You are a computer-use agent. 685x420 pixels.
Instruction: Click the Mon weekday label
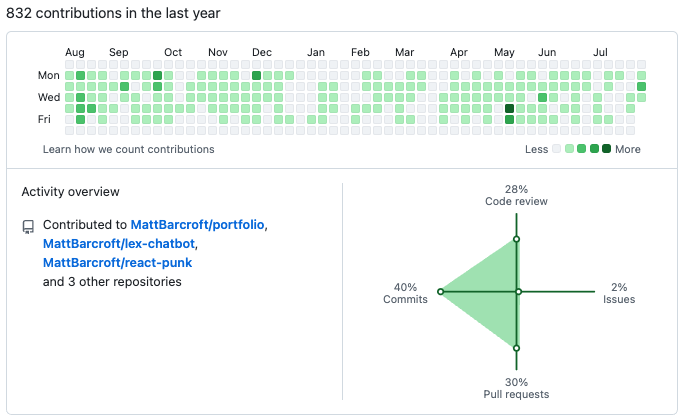click(48, 76)
